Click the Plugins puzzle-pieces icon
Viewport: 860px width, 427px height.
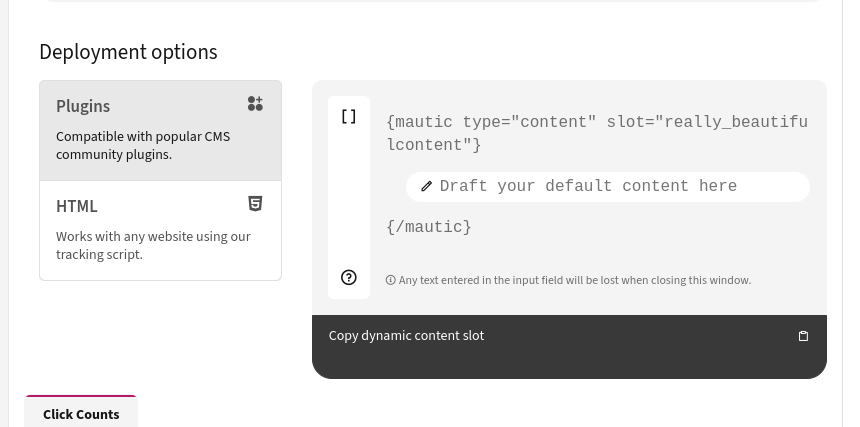tap(255, 104)
